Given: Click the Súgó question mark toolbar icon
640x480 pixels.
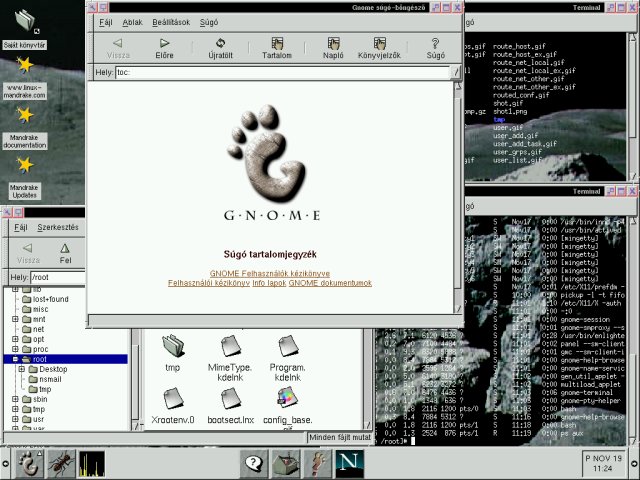Looking at the screenshot, I should coord(436,48).
